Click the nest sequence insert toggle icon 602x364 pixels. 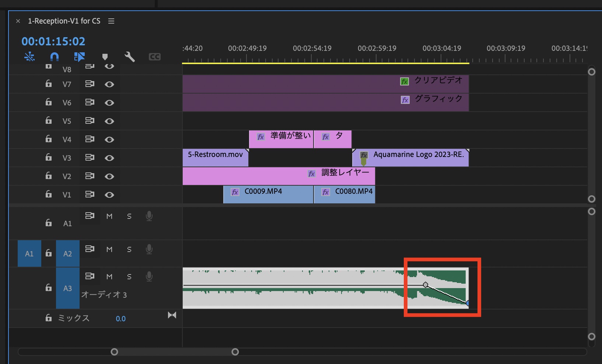tap(29, 57)
